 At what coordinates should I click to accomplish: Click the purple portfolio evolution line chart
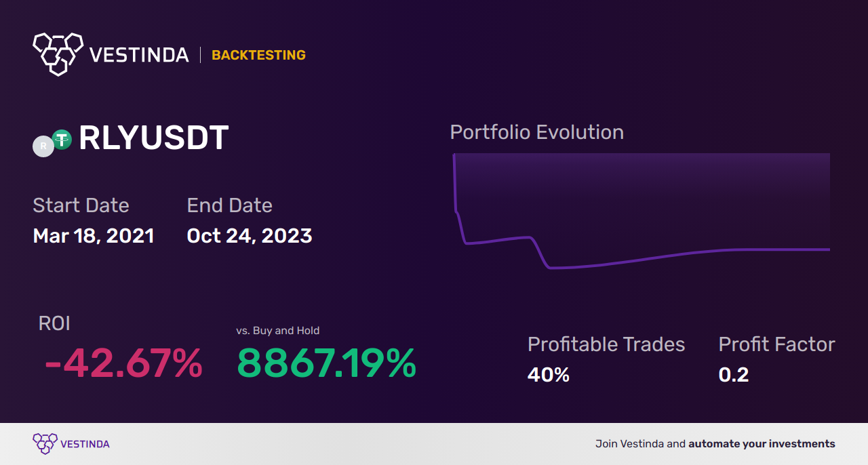pyautogui.click(x=642, y=211)
